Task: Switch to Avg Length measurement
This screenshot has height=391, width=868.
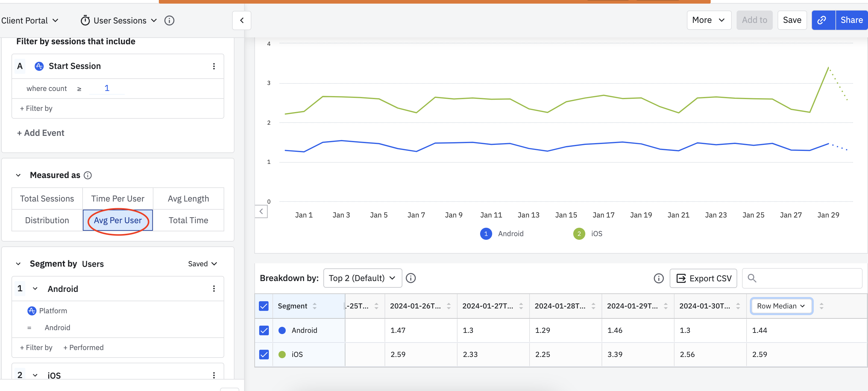Action: (188, 199)
